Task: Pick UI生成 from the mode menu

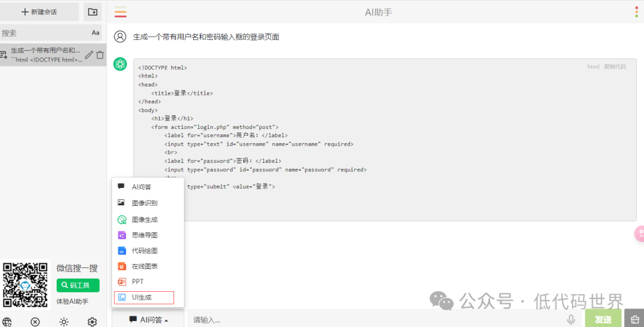Action: [x=144, y=297]
